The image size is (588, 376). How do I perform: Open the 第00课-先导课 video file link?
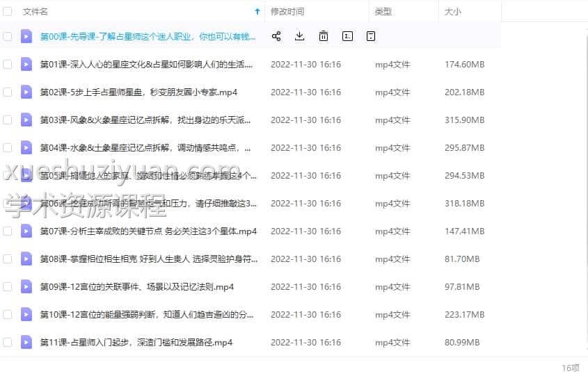point(148,36)
